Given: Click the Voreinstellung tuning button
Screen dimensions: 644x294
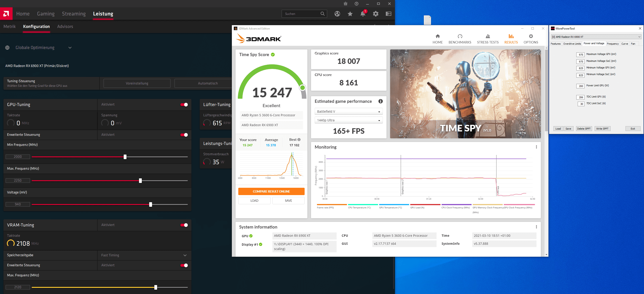Looking at the screenshot, I should (x=137, y=83).
